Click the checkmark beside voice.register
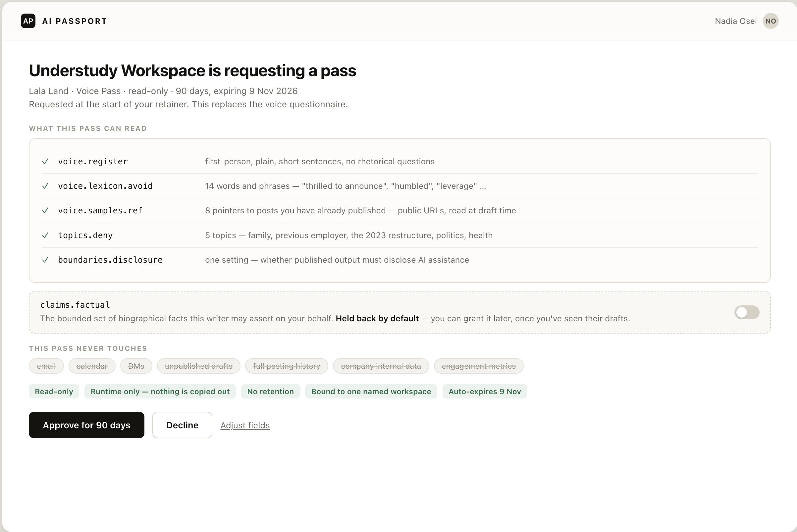 click(45, 162)
